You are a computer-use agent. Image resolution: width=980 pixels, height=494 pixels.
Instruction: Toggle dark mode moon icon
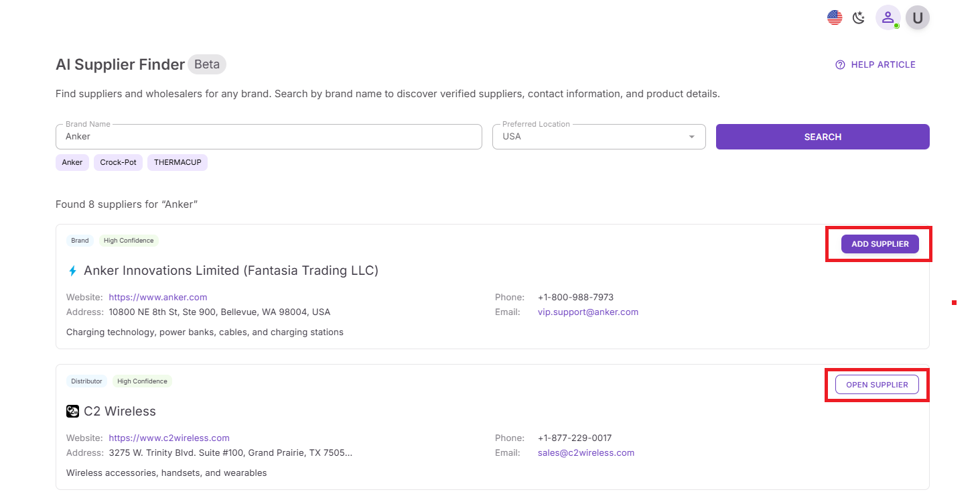[859, 18]
